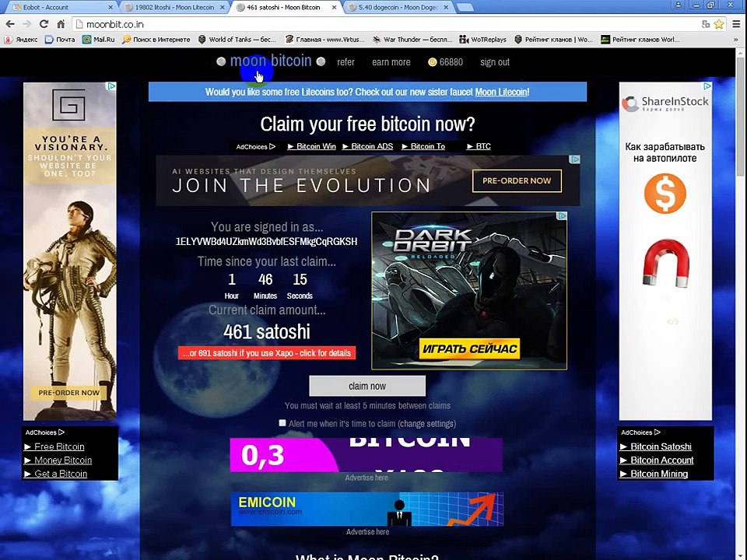Screen dimensions: 747x560
Task: Open the earn more menu item
Action: pyautogui.click(x=391, y=62)
